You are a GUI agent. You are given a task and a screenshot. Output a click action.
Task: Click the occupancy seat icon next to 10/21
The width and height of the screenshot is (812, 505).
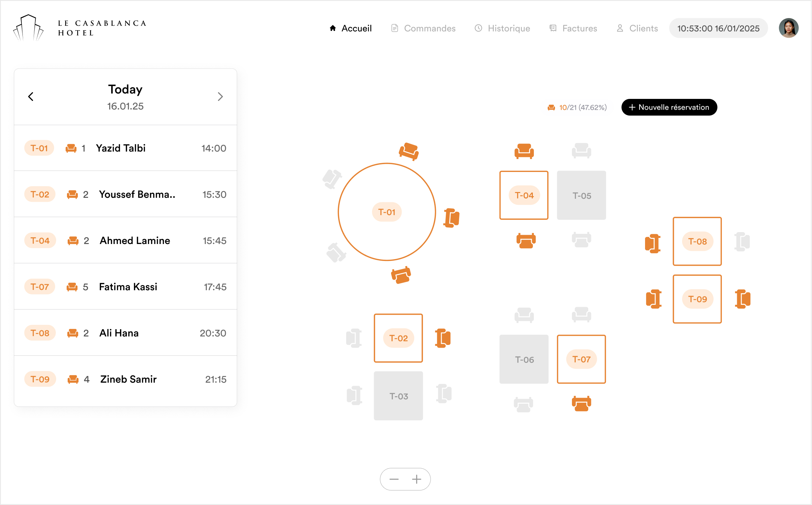(551, 108)
